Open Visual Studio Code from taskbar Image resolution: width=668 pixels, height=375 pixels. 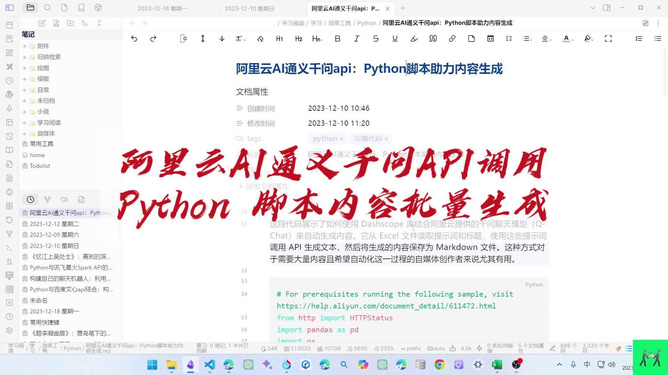pyautogui.click(x=209, y=364)
